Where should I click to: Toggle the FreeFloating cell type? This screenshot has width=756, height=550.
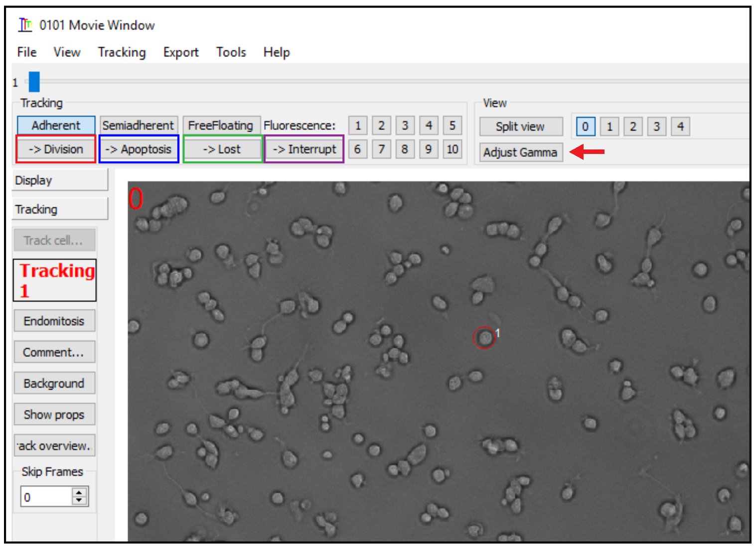point(221,126)
